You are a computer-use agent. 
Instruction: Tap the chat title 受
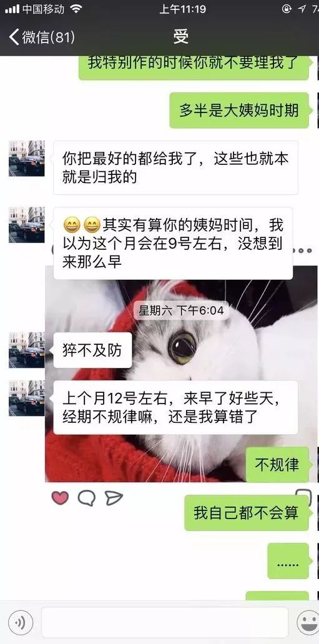point(180,37)
